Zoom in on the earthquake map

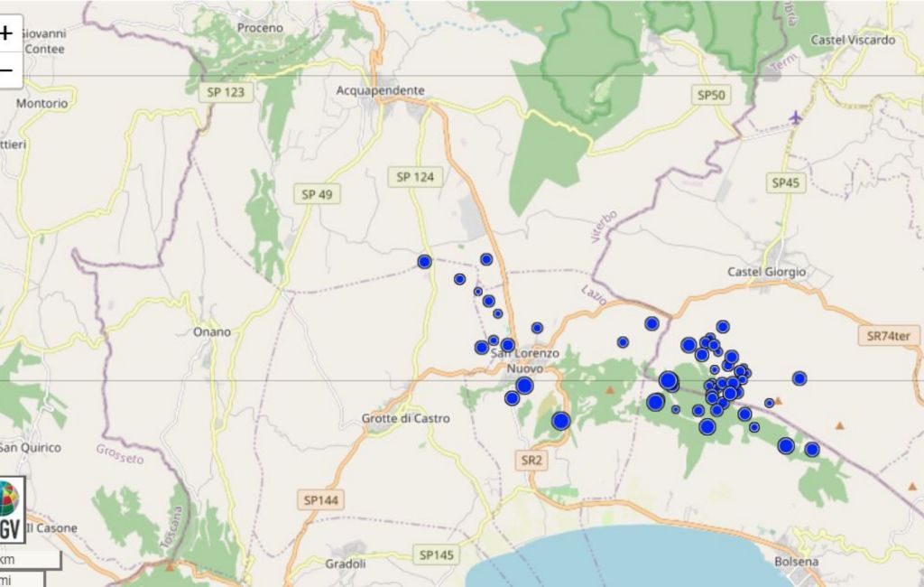[x=7, y=34]
